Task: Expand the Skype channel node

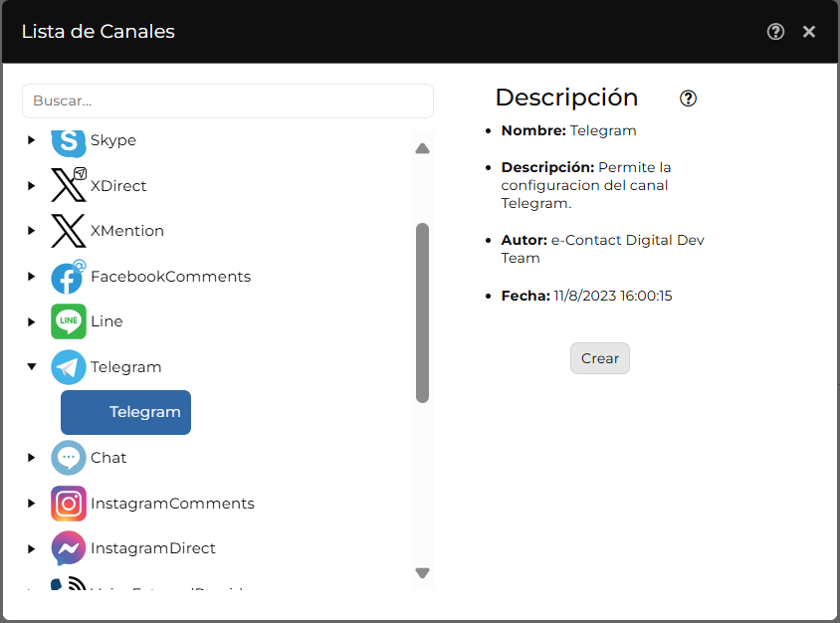Action: (32, 139)
